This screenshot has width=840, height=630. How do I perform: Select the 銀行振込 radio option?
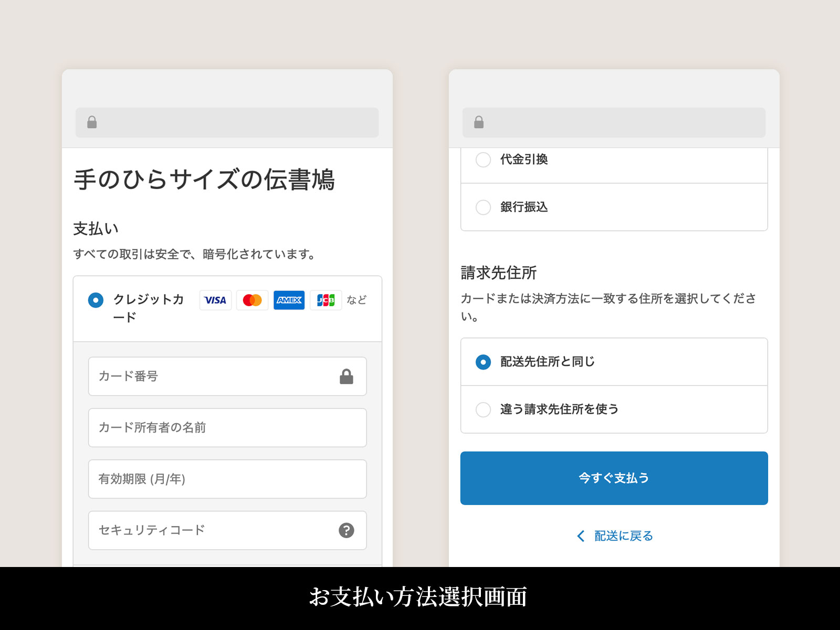pyautogui.click(x=483, y=207)
